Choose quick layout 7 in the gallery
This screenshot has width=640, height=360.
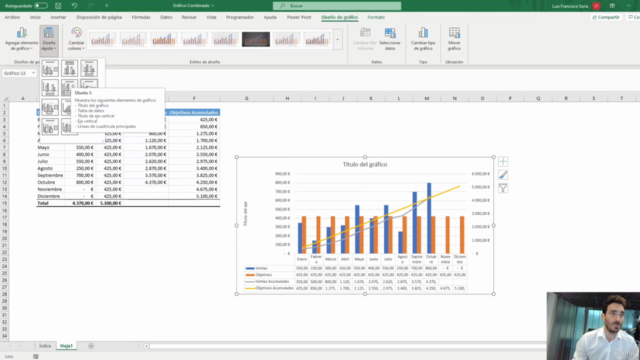pyautogui.click(x=50, y=107)
